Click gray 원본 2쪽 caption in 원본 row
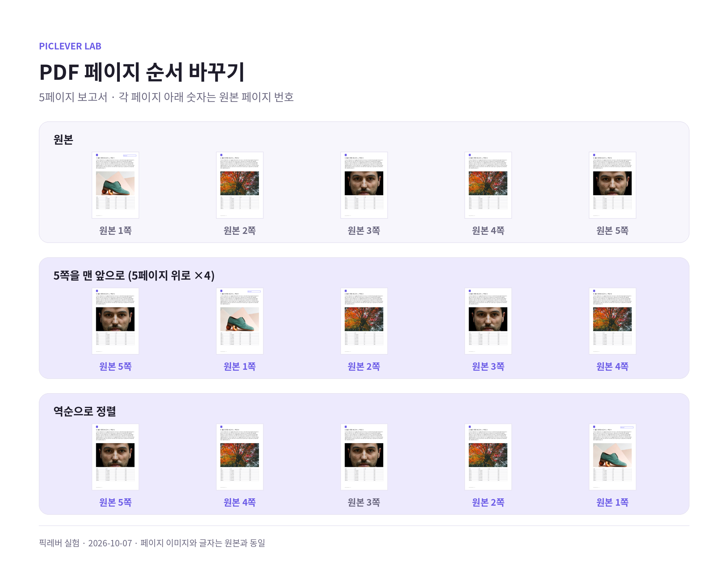 [239, 231]
